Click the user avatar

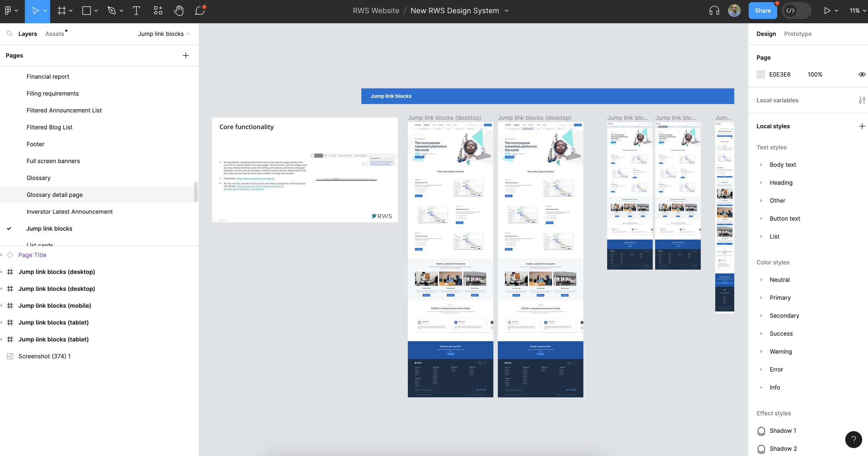pos(734,11)
